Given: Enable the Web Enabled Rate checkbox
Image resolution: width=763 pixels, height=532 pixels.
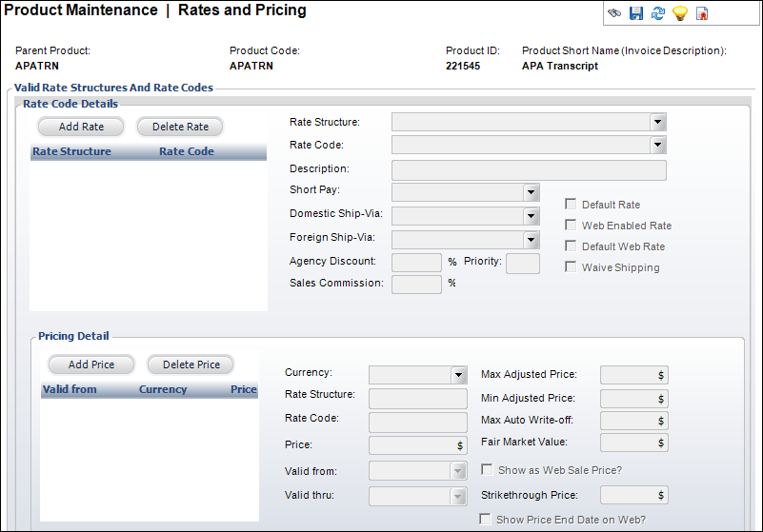Looking at the screenshot, I should 571,225.
